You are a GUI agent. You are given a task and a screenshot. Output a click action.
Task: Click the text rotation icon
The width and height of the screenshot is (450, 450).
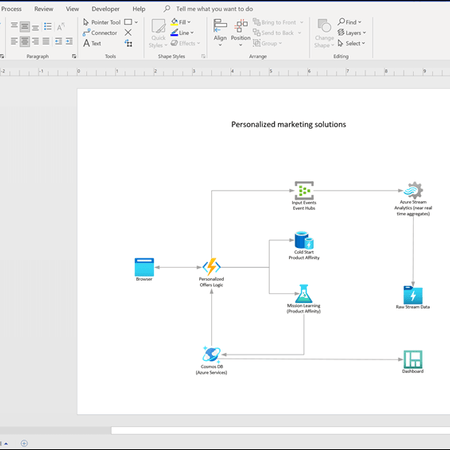click(60, 26)
